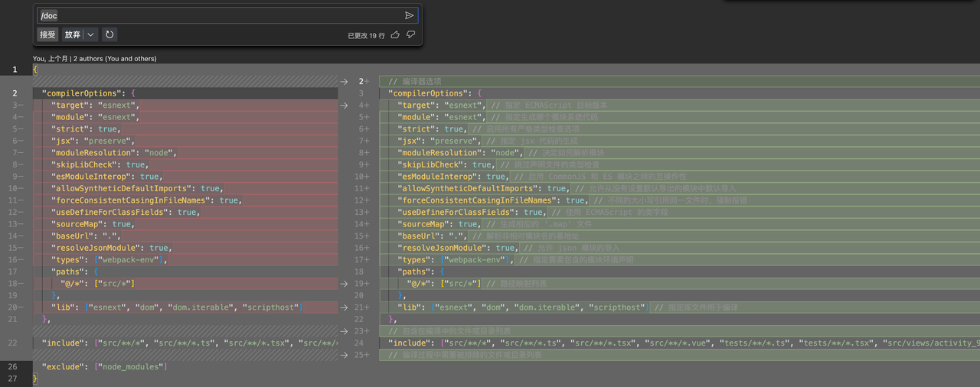This screenshot has height=387, width=980.
Task: Accept the changes with 接受 button
Action: point(47,34)
